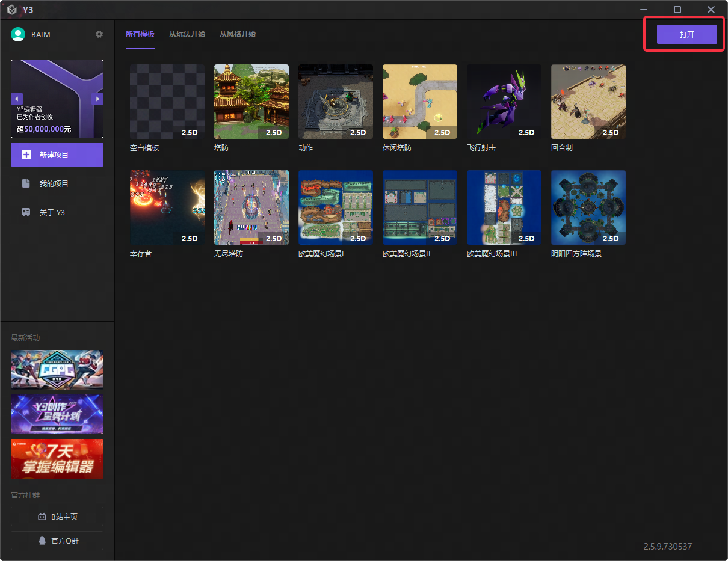Choose the 塔防 template thumbnail
The height and width of the screenshot is (561, 728).
click(x=251, y=102)
